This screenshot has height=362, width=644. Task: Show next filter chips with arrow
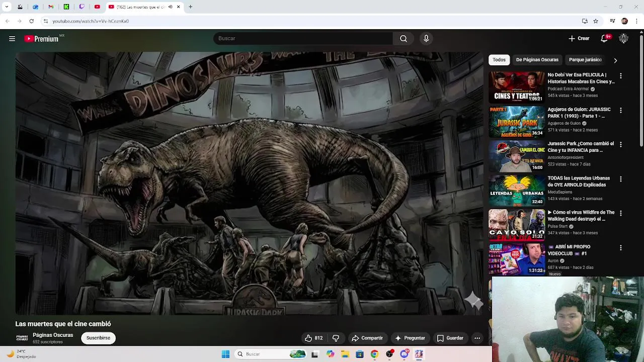pos(615,60)
